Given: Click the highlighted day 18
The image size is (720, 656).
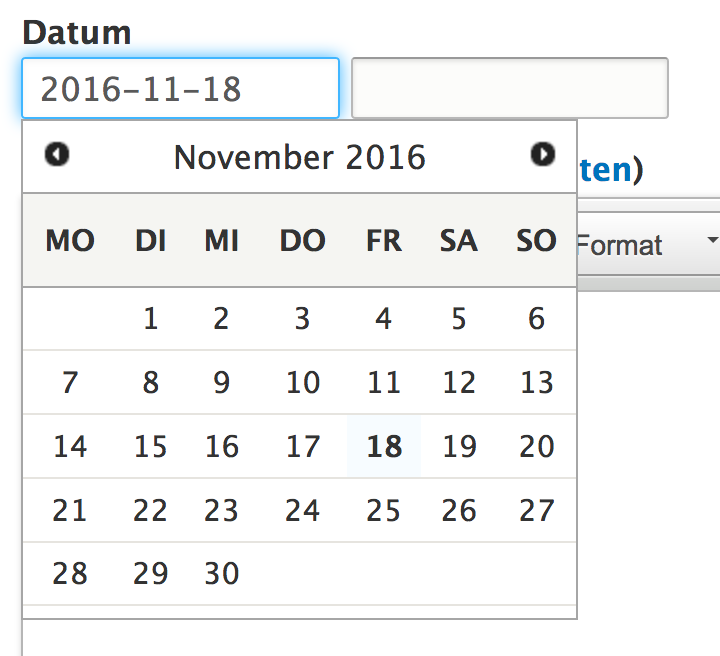Looking at the screenshot, I should point(384,446).
